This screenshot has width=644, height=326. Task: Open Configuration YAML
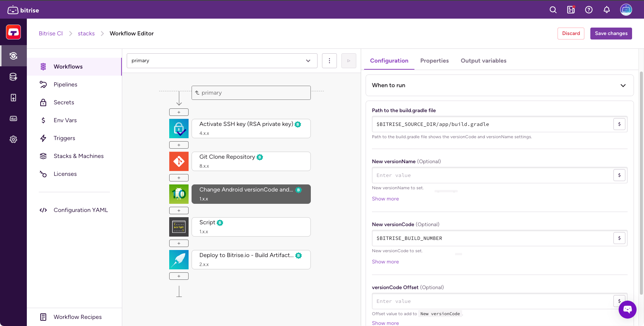(x=75, y=210)
